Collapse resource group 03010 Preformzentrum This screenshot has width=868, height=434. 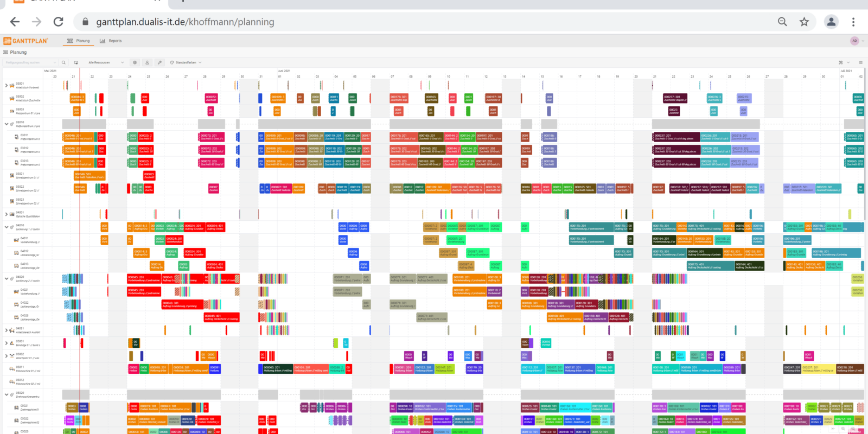pyautogui.click(x=6, y=124)
